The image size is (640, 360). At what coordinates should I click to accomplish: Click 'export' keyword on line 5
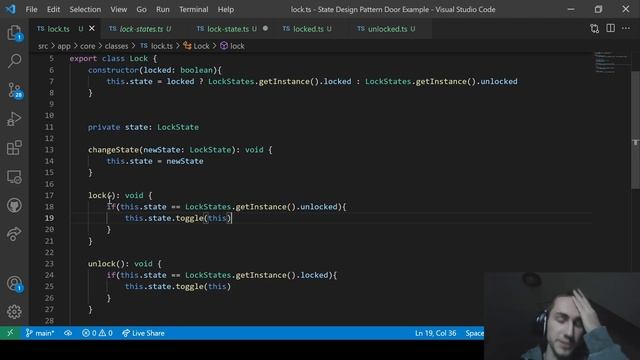[x=83, y=59]
